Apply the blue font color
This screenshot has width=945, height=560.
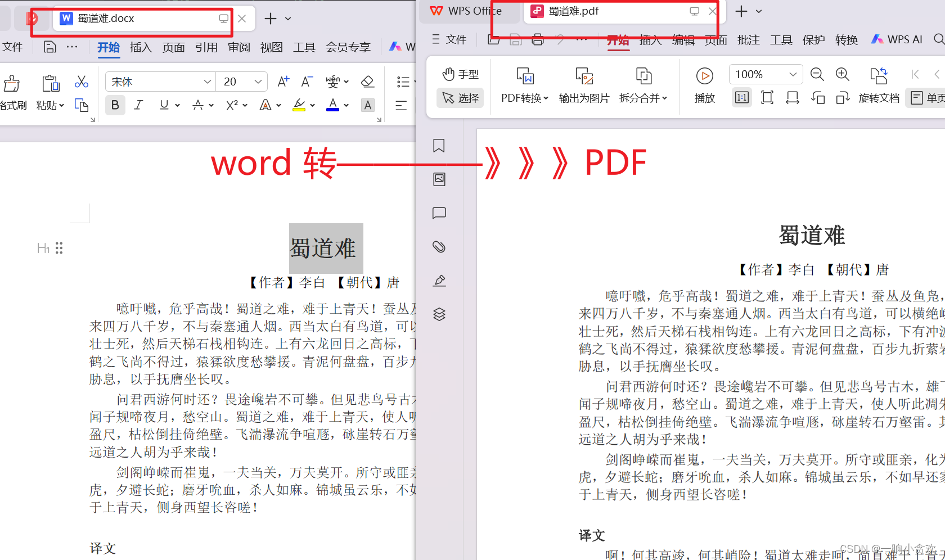pyautogui.click(x=333, y=105)
